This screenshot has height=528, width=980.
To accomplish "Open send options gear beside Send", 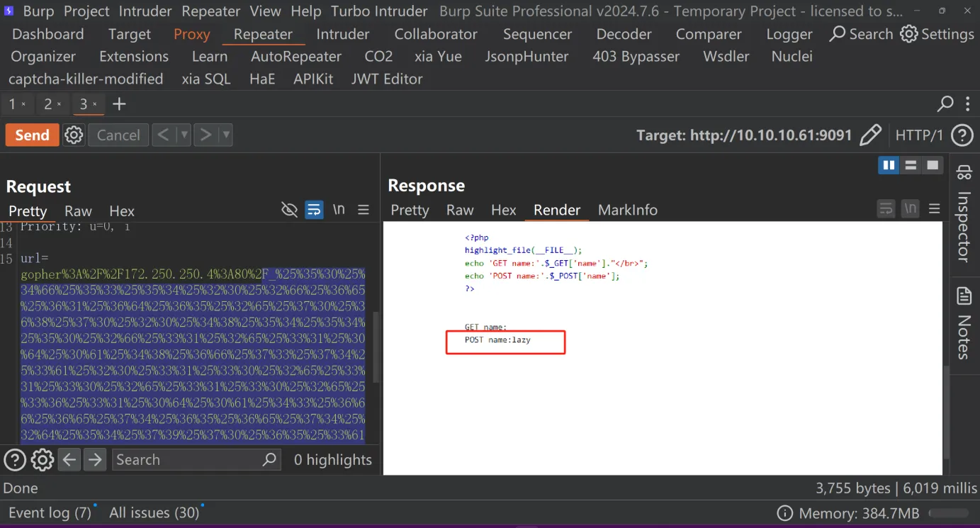I will click(x=74, y=135).
